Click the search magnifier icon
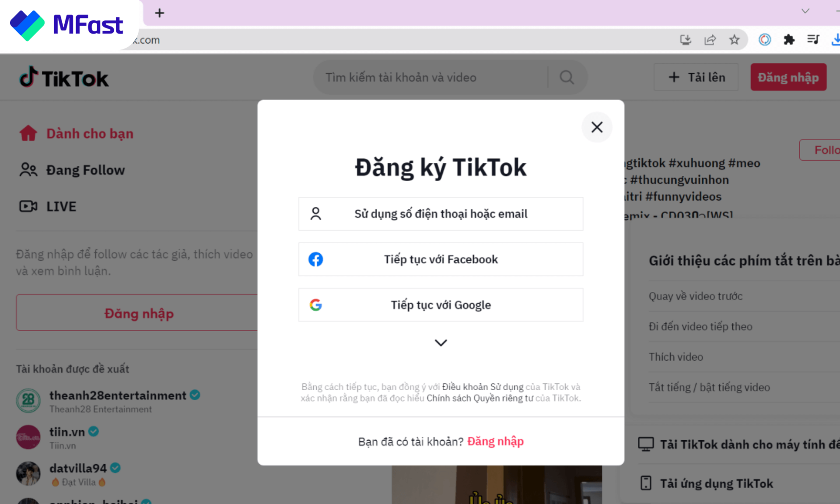This screenshot has width=840, height=504. tap(567, 77)
